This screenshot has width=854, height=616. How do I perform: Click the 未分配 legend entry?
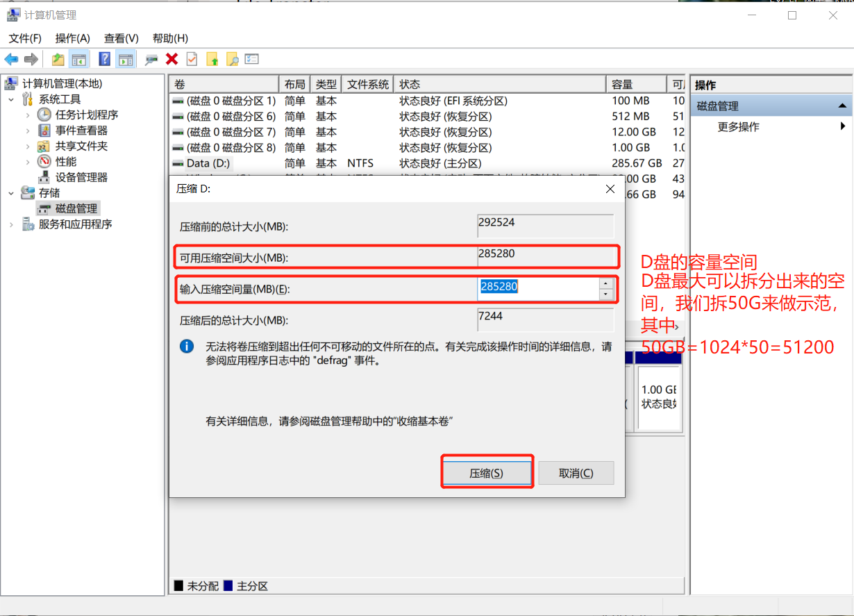(196, 586)
